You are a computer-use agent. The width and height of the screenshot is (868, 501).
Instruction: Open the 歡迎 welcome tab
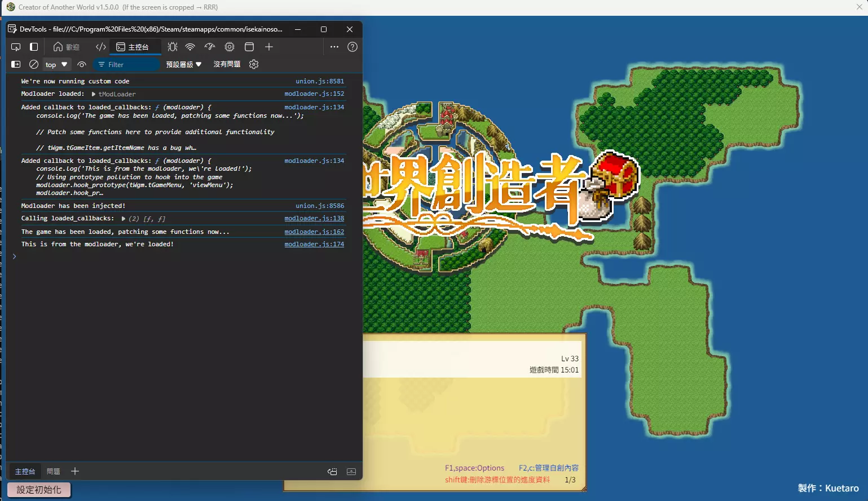point(67,47)
